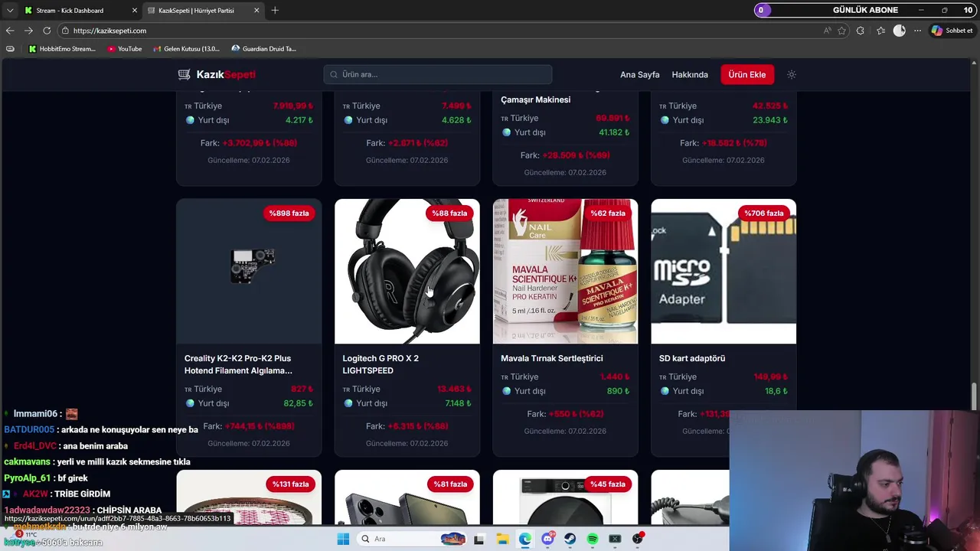This screenshot has height=551, width=980.
Task: Click the 890 ₺ Yurt dışı price
Action: pos(619,391)
